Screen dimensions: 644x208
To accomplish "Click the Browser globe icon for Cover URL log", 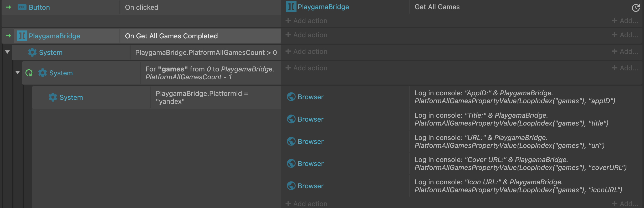I will [x=291, y=164].
